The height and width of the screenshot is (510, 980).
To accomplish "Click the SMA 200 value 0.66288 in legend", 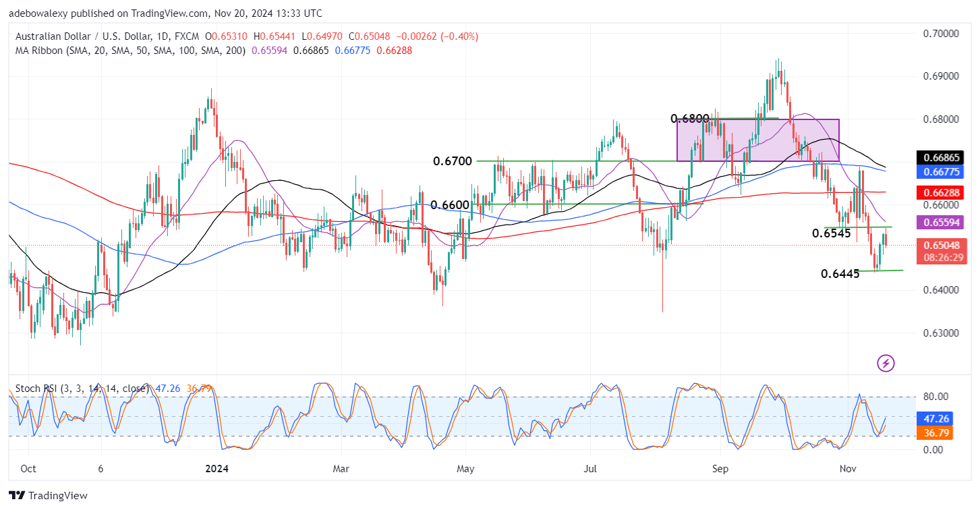I will (x=394, y=51).
